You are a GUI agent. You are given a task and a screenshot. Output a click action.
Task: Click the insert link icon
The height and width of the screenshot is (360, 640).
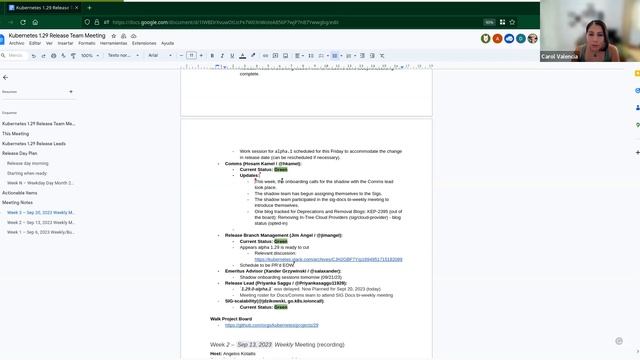(x=265, y=56)
